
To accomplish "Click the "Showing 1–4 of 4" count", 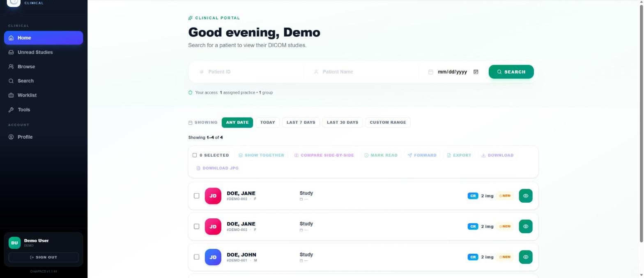I will click(205, 137).
